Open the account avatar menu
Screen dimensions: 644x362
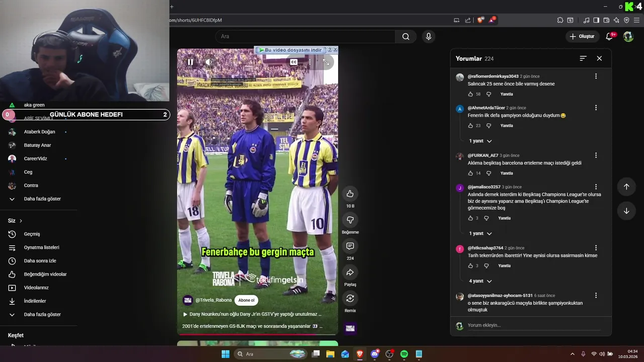628,36
